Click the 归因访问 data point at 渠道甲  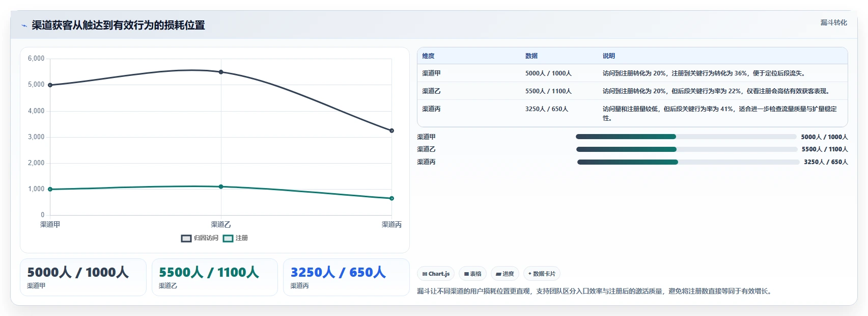[x=50, y=85]
